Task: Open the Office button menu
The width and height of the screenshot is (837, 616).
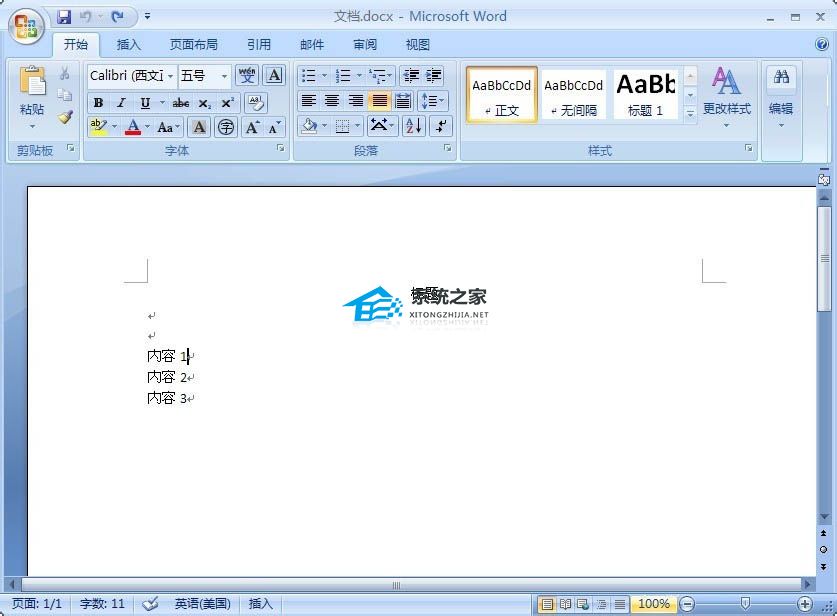Action: [26, 26]
